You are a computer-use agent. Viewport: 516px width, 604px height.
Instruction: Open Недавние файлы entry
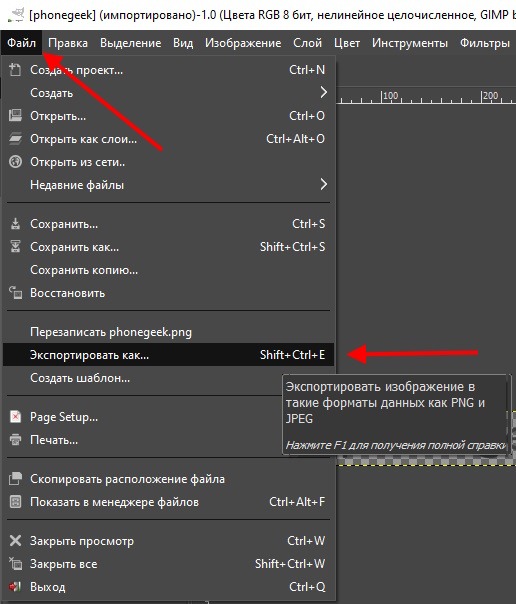pos(168,185)
